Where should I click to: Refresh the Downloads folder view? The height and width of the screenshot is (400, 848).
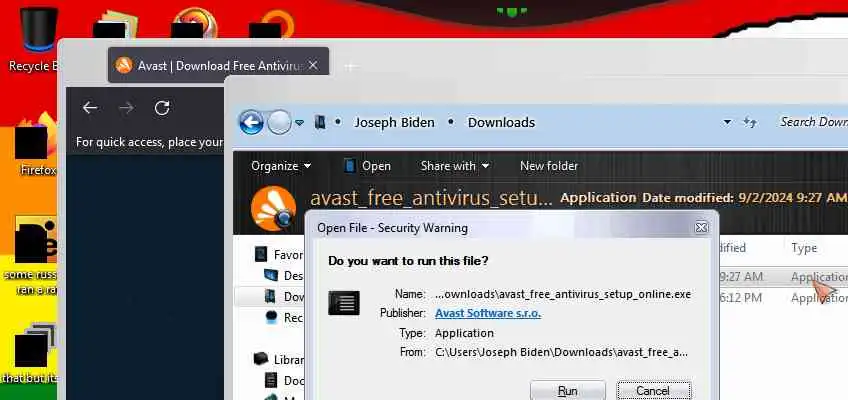pos(750,122)
